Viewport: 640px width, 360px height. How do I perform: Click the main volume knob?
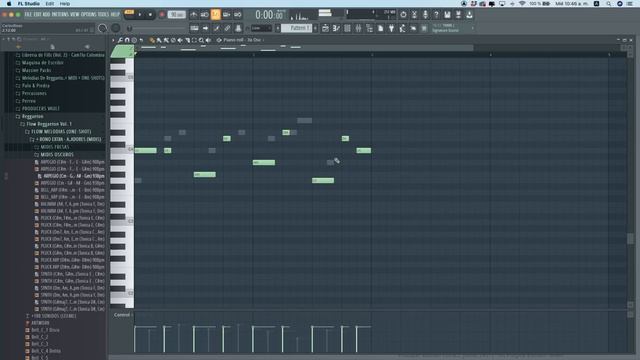point(102,28)
